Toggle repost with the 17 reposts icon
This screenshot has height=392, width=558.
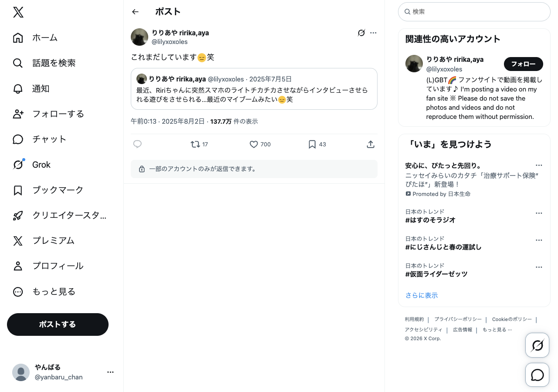tap(195, 144)
